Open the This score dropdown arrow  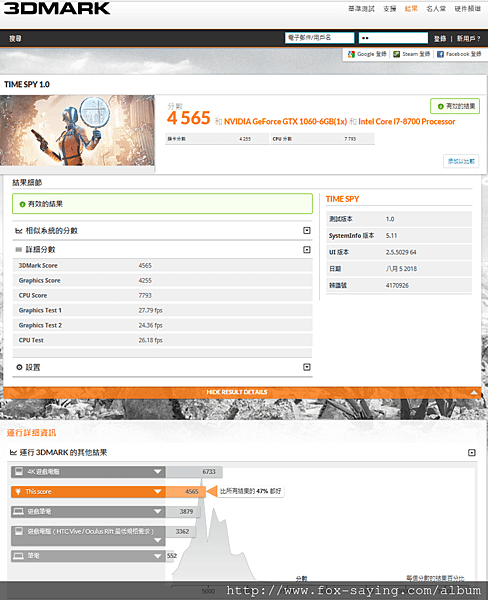click(157, 492)
